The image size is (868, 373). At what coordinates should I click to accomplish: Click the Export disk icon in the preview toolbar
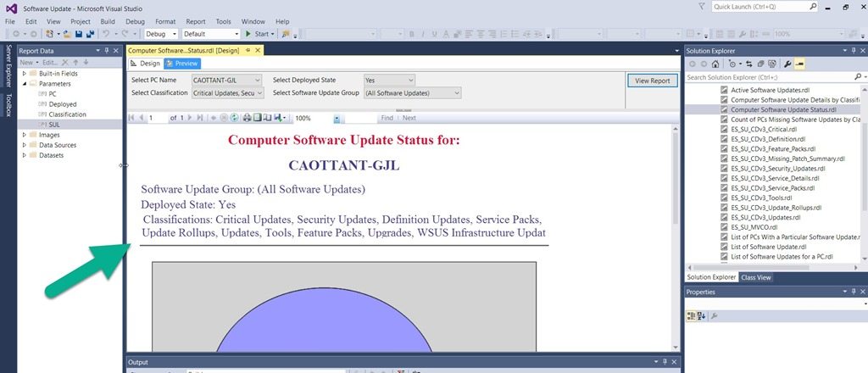coord(278,118)
